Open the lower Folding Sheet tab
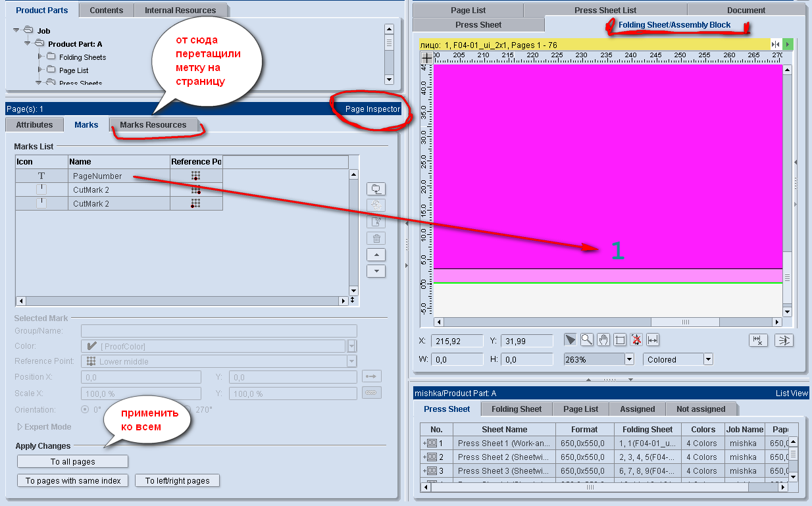Viewport: 812px width, 506px height. coord(517,409)
